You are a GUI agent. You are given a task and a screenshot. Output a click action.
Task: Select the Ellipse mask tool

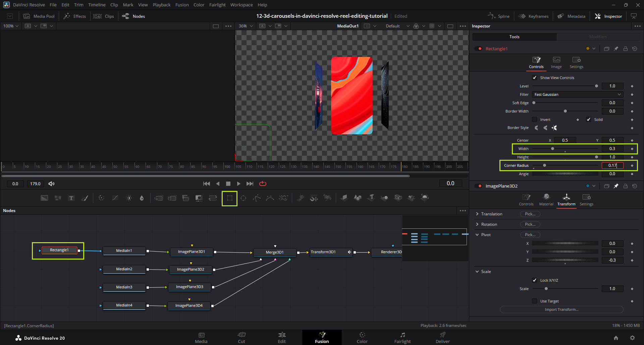click(243, 198)
